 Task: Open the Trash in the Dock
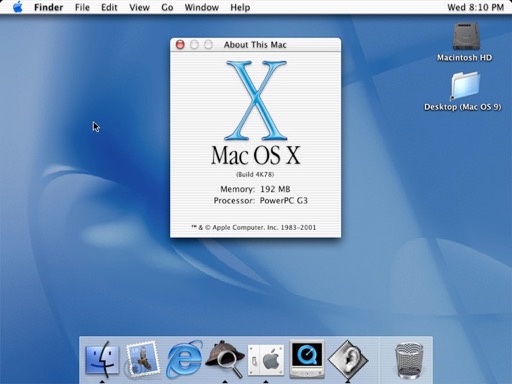(x=409, y=361)
